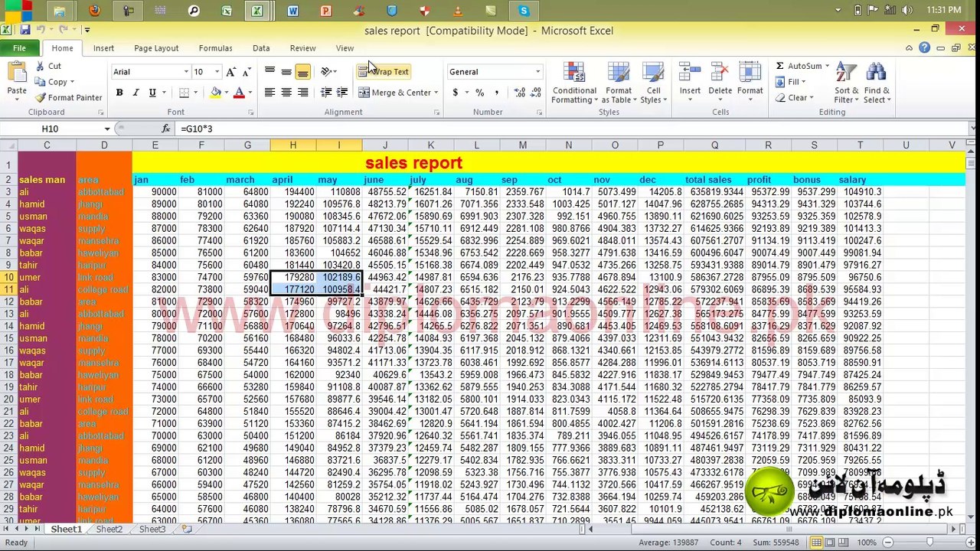Cut the selection with scissors icon

click(x=48, y=67)
